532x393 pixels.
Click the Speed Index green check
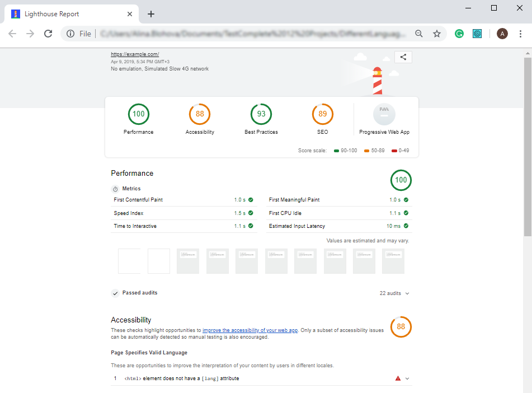[251, 213]
